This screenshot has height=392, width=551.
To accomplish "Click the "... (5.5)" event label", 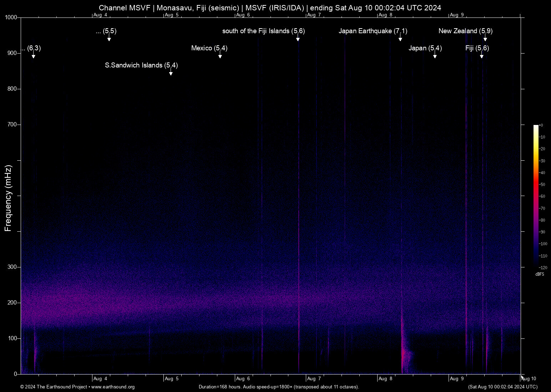I will click(106, 31).
